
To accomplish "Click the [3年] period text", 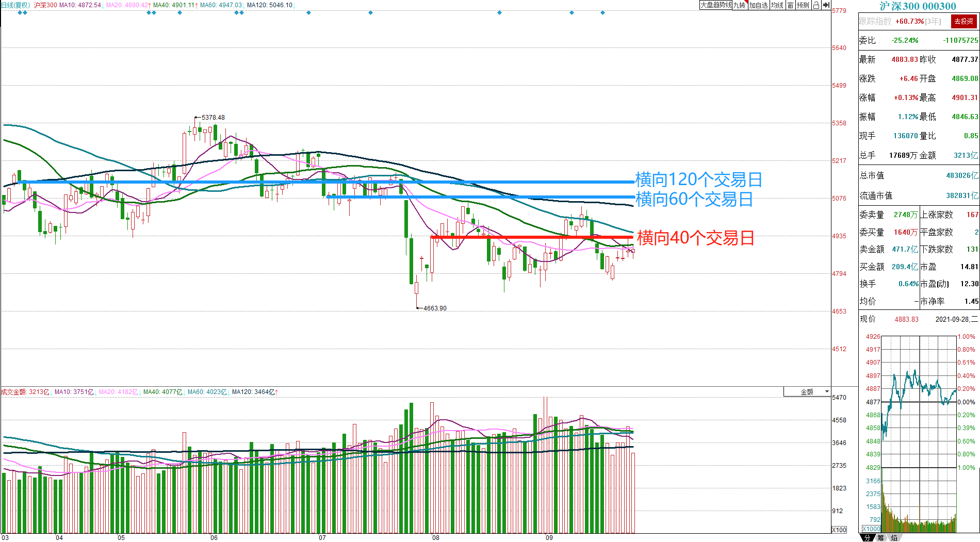I will point(933,21).
